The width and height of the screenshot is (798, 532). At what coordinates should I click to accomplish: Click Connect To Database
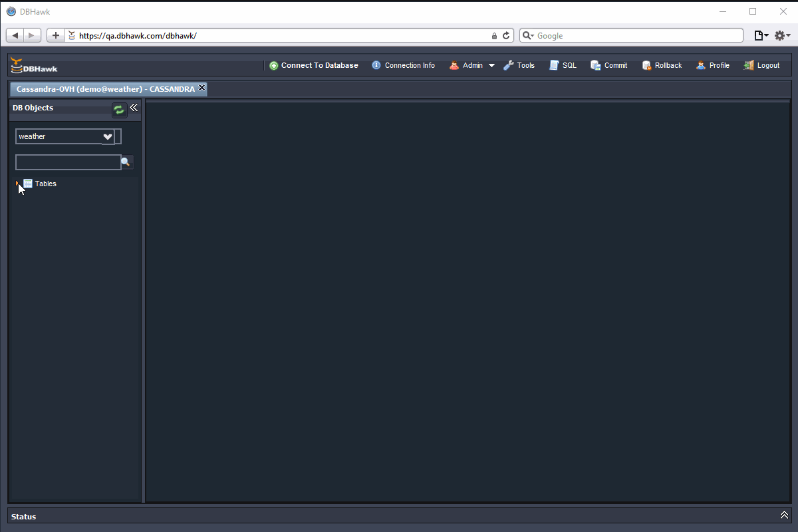(313, 65)
